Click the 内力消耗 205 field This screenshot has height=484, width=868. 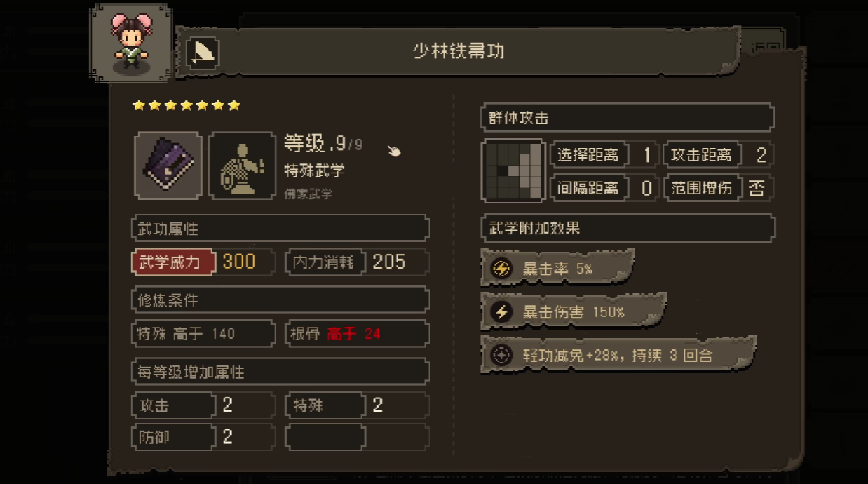tap(358, 262)
